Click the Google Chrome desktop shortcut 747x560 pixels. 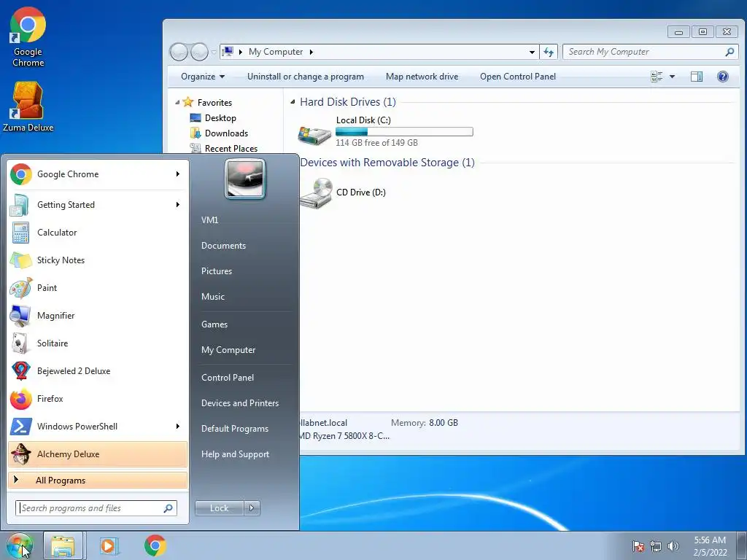coord(28,37)
